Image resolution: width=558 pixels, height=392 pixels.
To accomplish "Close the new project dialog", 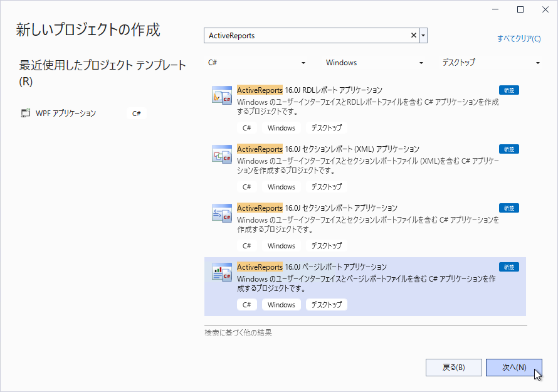I will pyautogui.click(x=544, y=9).
